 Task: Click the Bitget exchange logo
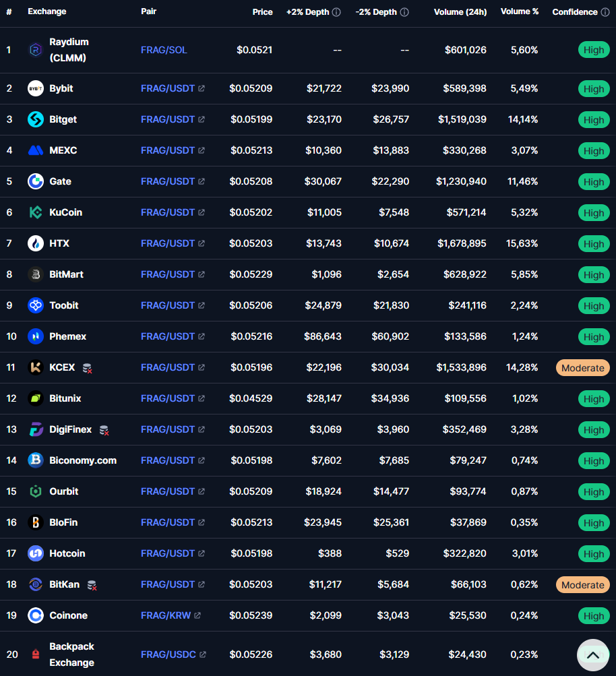(35, 119)
